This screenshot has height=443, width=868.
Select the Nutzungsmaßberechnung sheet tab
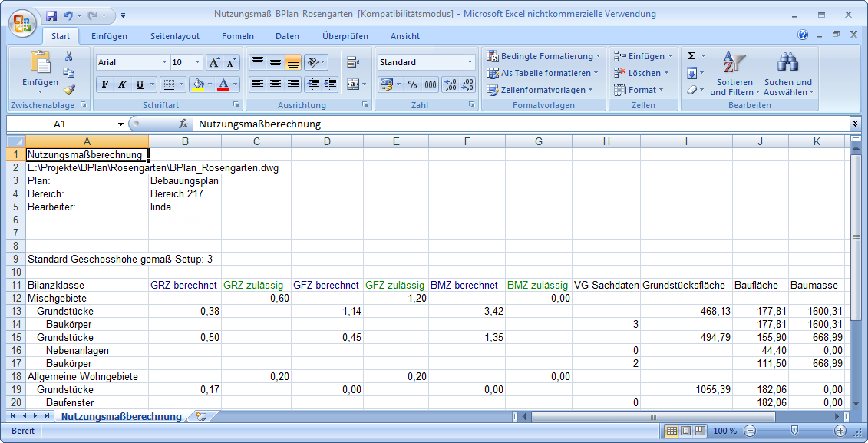tap(121, 416)
